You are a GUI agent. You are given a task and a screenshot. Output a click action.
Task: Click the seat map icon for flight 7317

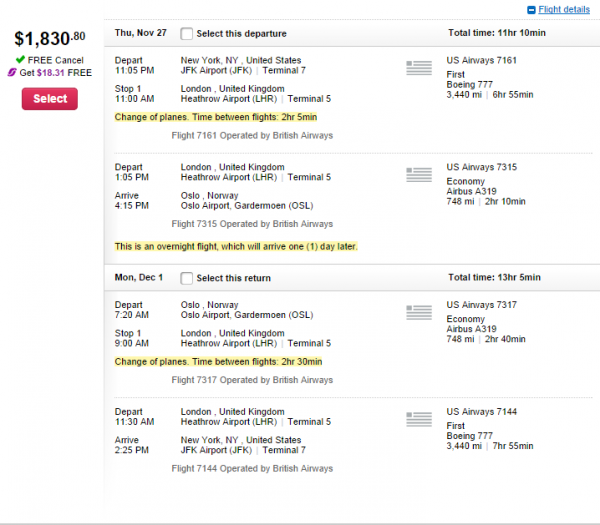pos(419,312)
